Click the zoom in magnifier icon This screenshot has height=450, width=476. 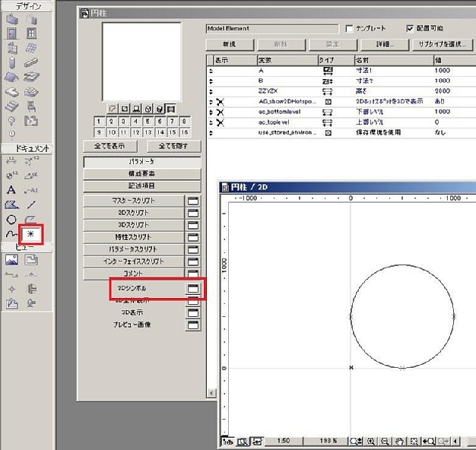370,441
